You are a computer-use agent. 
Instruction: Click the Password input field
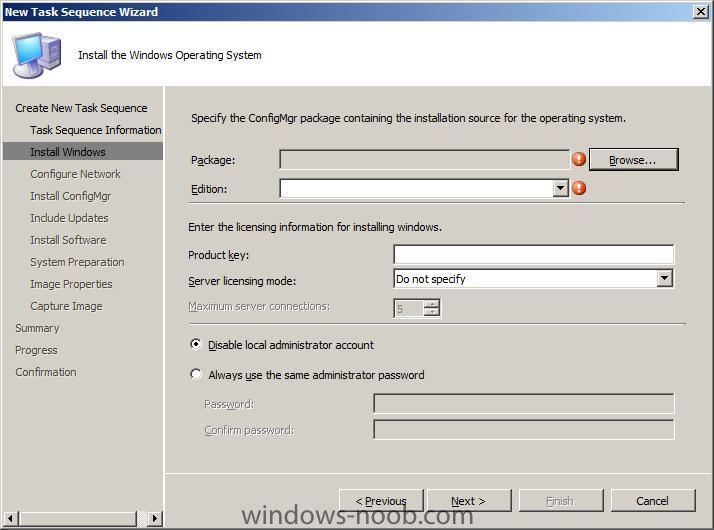(524, 403)
